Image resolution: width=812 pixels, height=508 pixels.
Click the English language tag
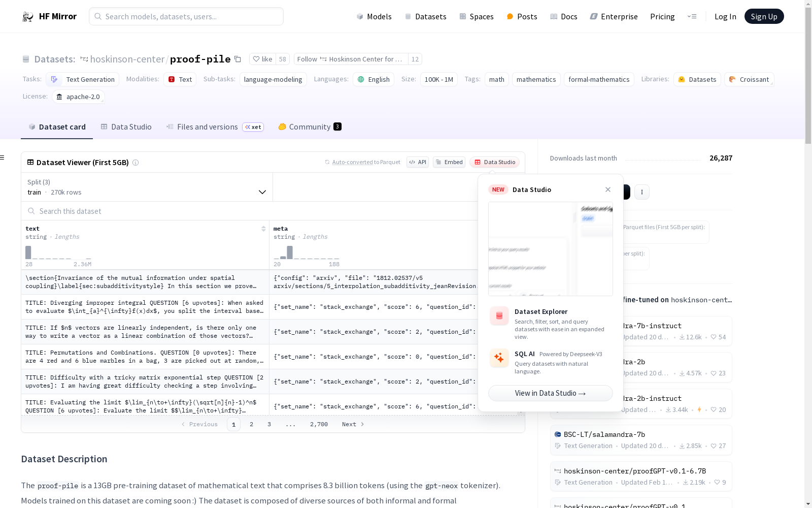(374, 79)
